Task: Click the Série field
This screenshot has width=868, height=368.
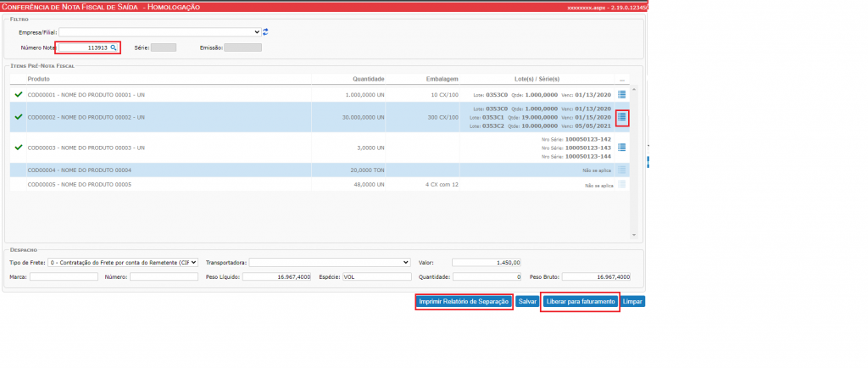Action: pyautogui.click(x=164, y=47)
